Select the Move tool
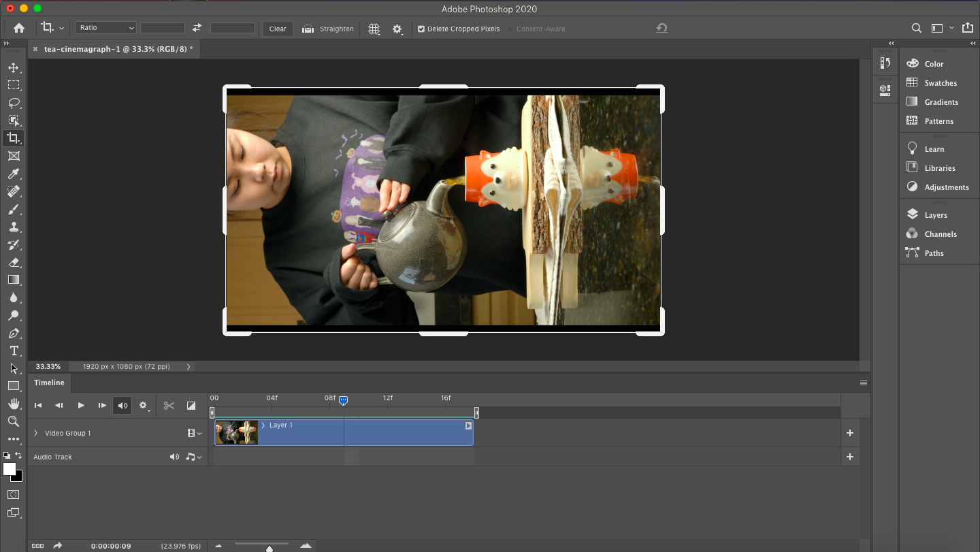Screen dimensions: 980x552 point(14,67)
